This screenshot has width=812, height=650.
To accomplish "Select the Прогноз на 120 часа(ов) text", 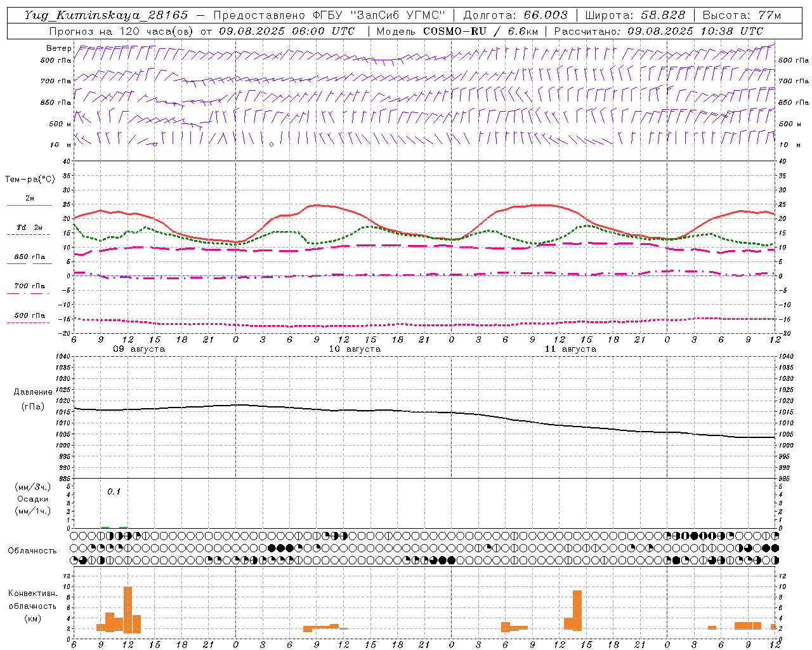I will coord(122,31).
